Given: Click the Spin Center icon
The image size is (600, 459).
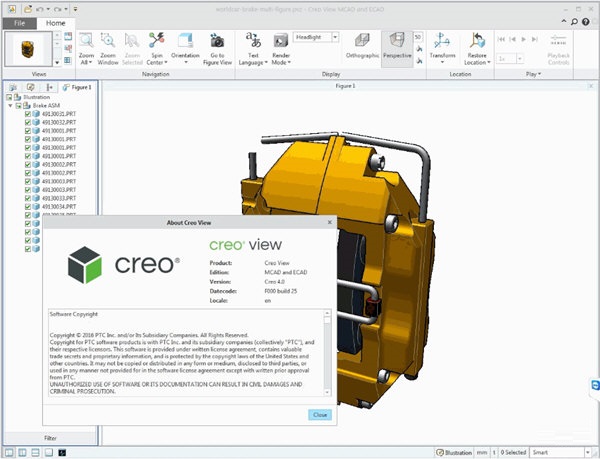Looking at the screenshot, I should pyautogui.click(x=156, y=42).
